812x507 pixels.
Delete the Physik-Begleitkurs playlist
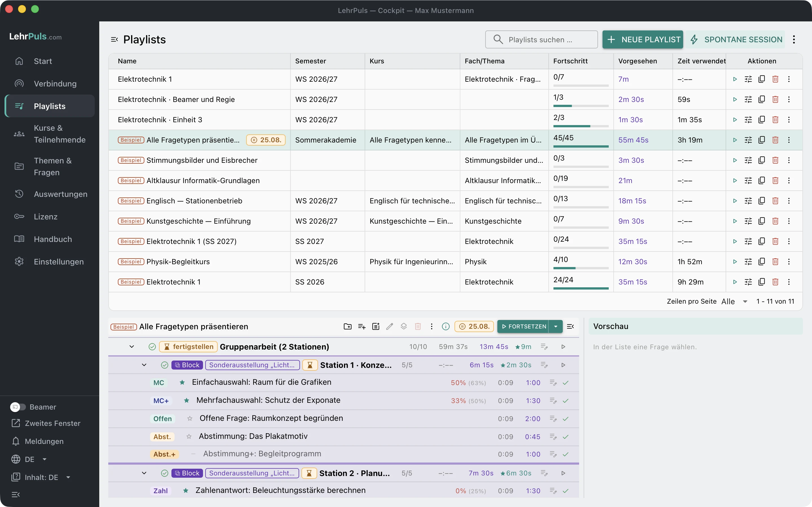click(775, 262)
